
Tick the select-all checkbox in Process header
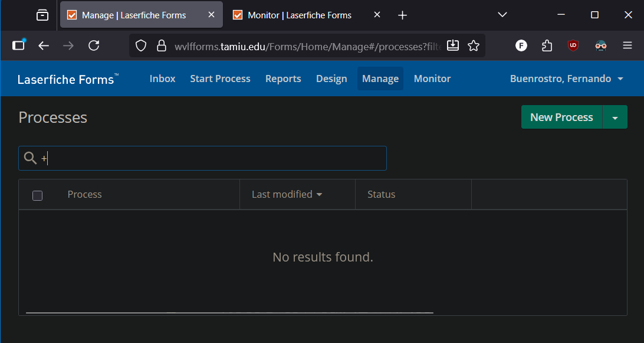(x=37, y=195)
